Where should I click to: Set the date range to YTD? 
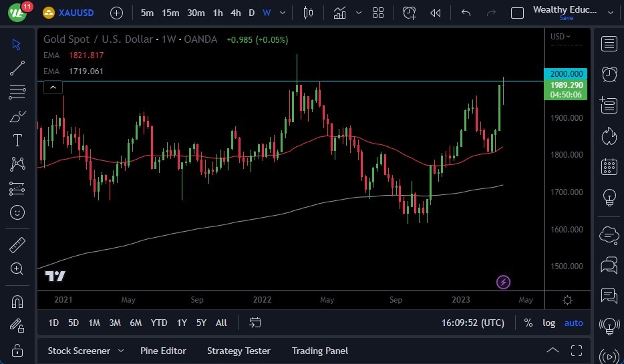159,323
